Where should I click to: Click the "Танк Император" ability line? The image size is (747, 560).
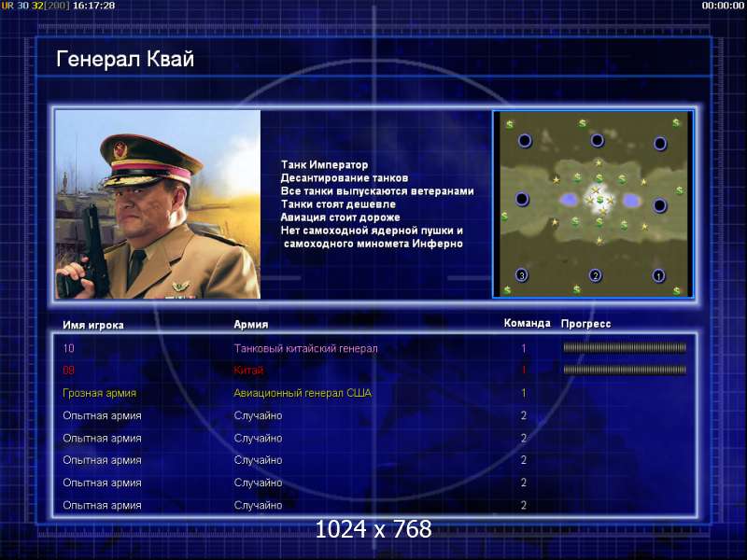point(324,165)
